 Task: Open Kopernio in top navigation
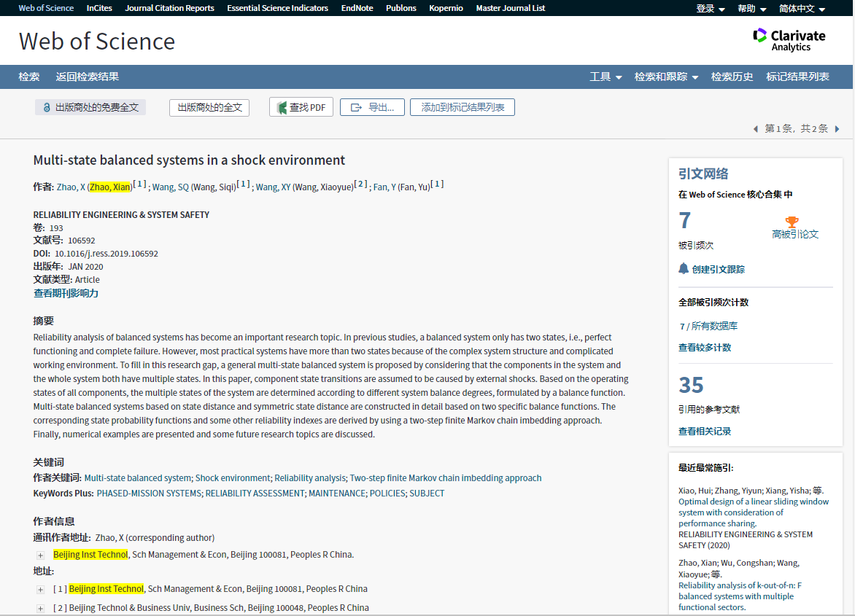pos(446,8)
